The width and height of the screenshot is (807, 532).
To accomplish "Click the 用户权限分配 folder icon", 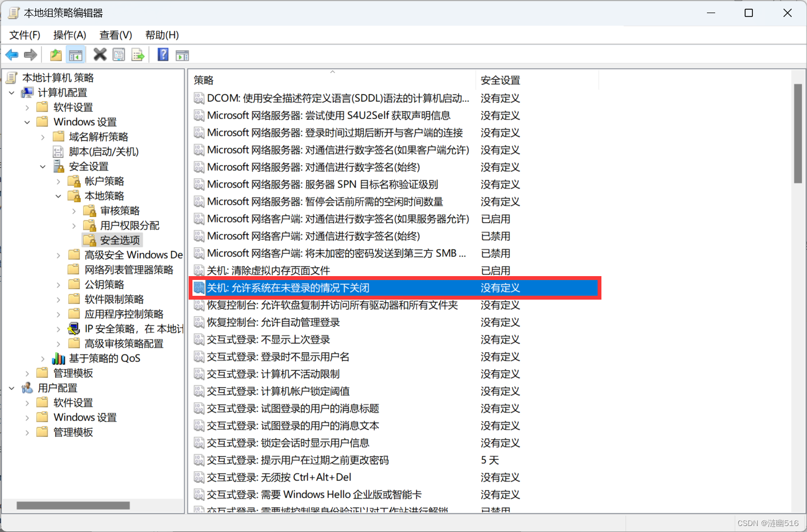I will pyautogui.click(x=89, y=225).
